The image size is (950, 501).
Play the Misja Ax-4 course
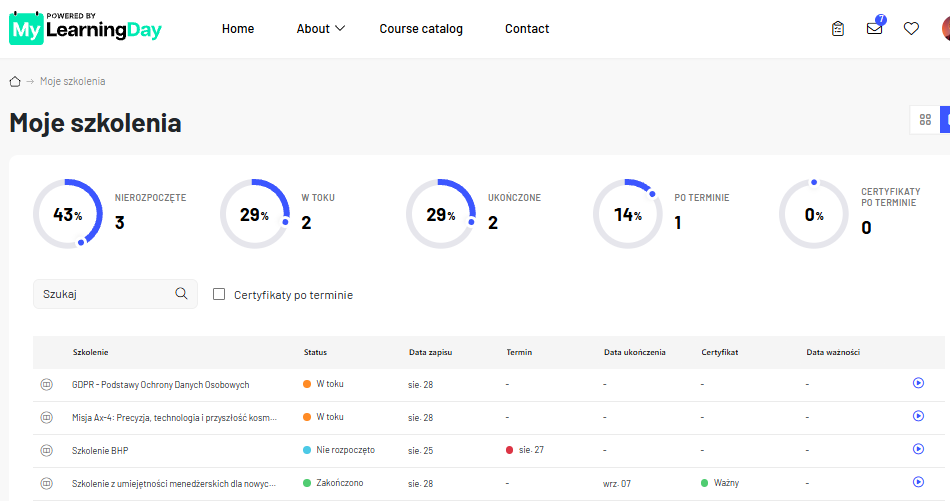point(918,416)
